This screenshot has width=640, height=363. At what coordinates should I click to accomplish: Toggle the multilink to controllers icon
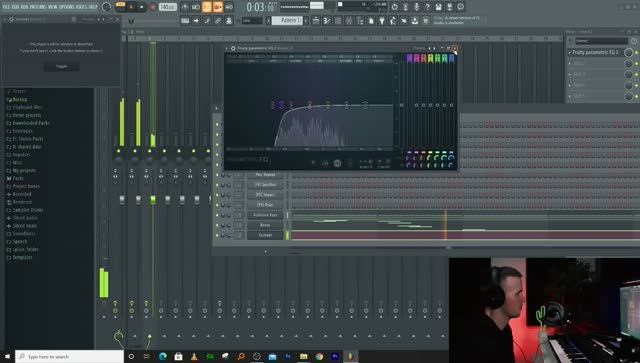[229, 20]
